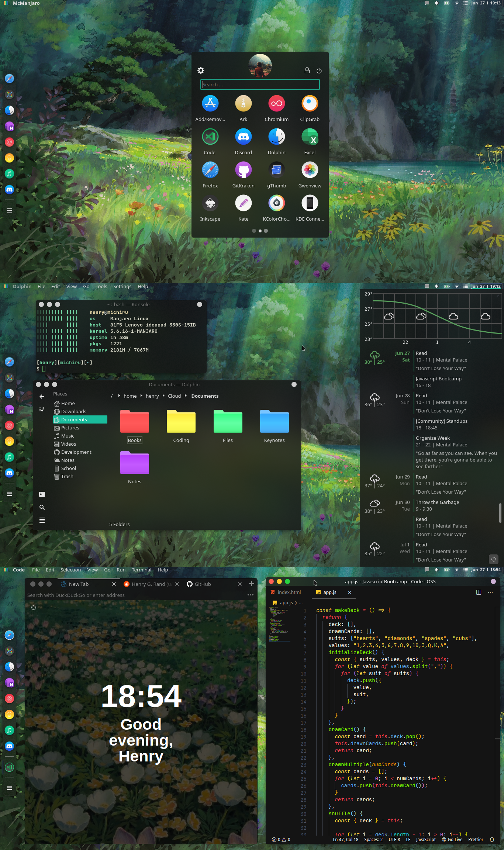Switch to the index.html editor tab
Viewport: 504px width, 850px height.
(289, 592)
